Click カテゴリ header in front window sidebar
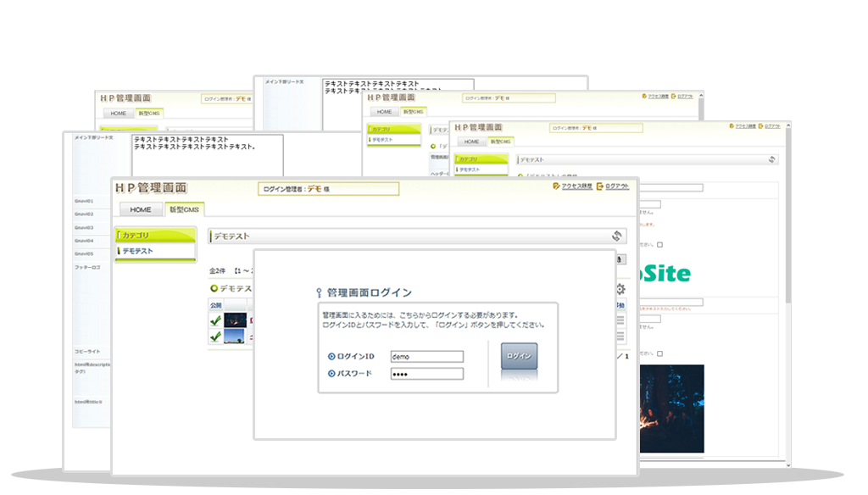Image resolution: width=868 pixels, height=495 pixels. click(156, 236)
